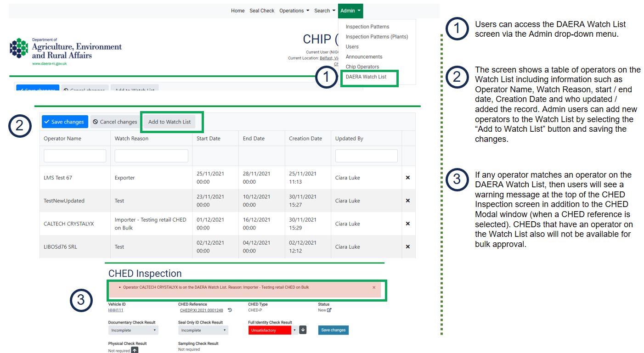
Task: Delete the LMS Test 67 watch list row
Action: pyautogui.click(x=407, y=178)
